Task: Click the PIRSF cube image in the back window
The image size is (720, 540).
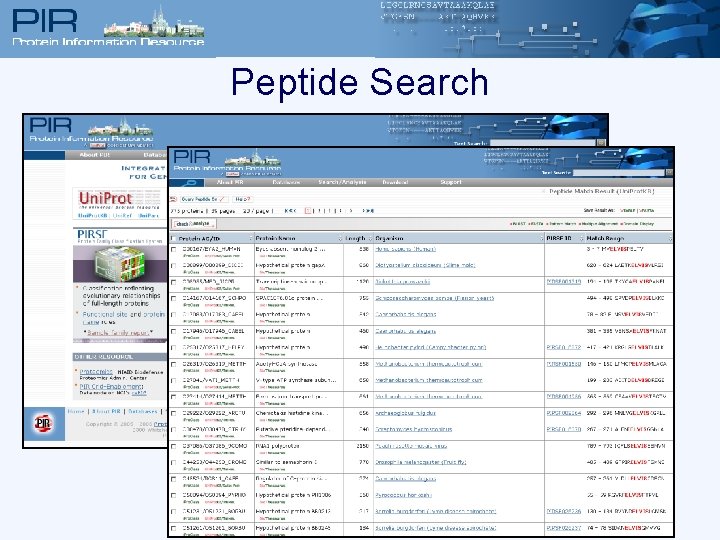Action: click(x=120, y=264)
